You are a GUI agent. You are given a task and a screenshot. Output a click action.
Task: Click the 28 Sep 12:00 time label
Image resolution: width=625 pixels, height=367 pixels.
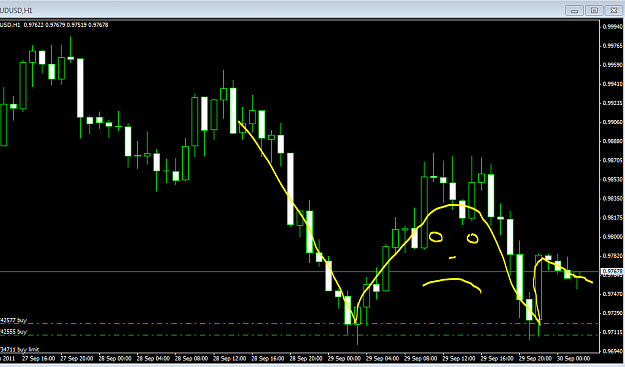click(x=230, y=358)
